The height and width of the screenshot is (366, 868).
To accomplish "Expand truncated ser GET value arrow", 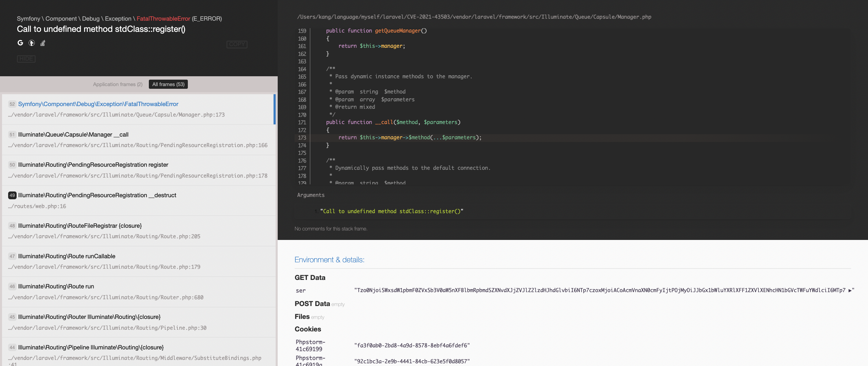I will [x=850, y=290].
